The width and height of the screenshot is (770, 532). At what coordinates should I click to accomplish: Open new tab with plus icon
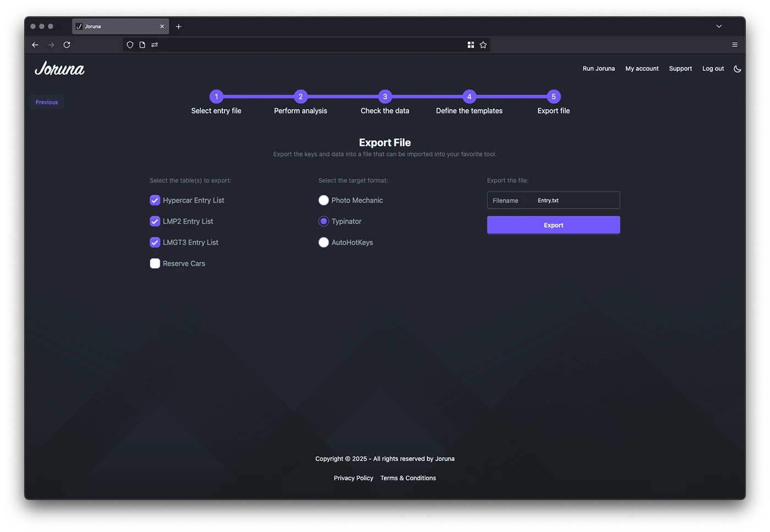point(178,26)
